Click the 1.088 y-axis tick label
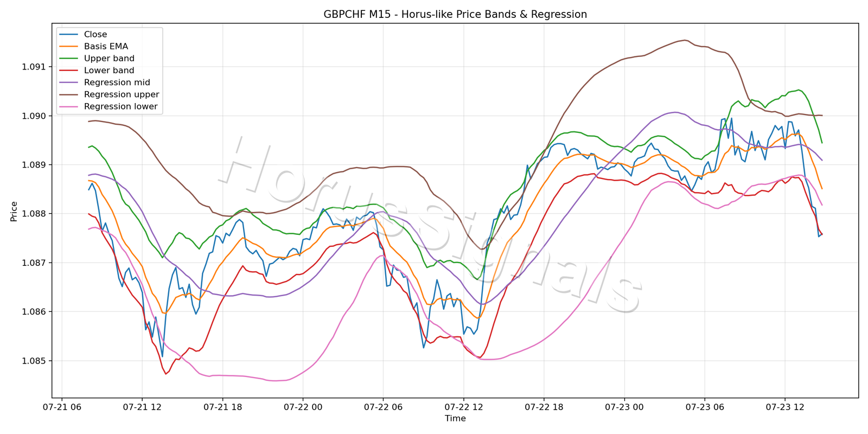This screenshot has height=434, width=868. click(x=34, y=214)
